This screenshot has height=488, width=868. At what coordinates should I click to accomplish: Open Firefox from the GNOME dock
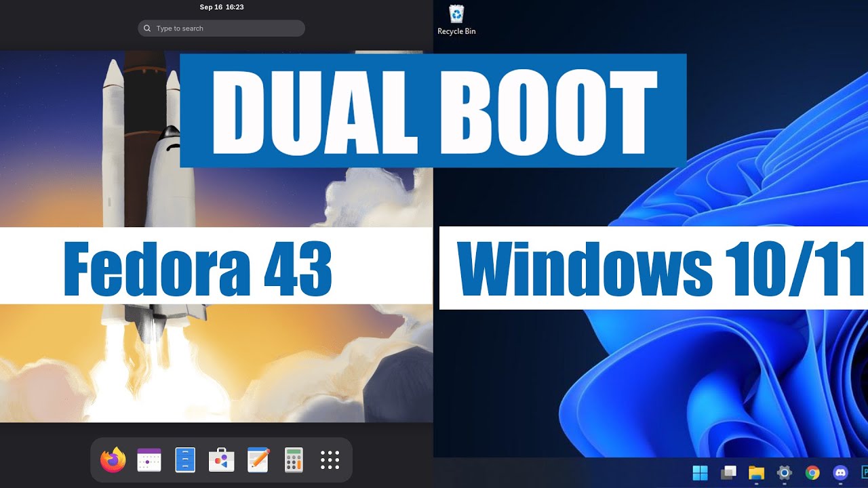[113, 460]
